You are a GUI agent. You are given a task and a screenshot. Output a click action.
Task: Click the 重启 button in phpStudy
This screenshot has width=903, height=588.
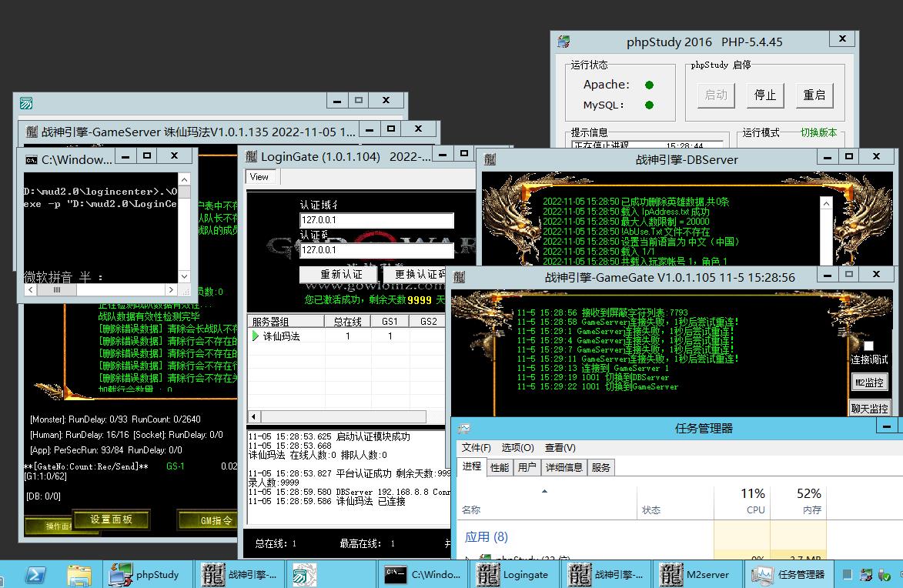tap(814, 95)
